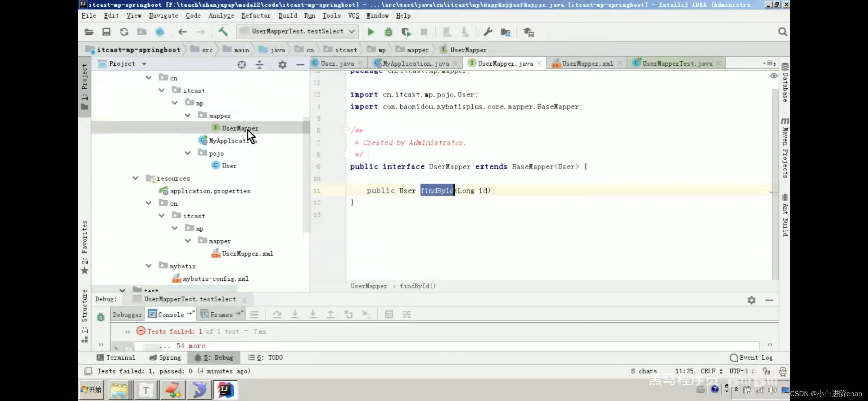Collapse the pojo folder
Viewport: 868px width, 401px height.
[188, 153]
